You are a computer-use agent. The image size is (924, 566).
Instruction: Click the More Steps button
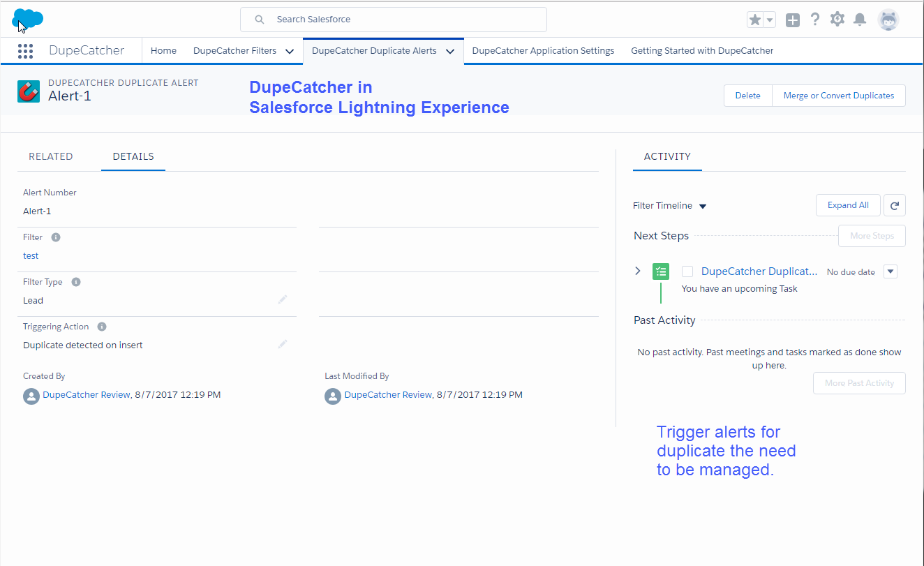point(872,236)
